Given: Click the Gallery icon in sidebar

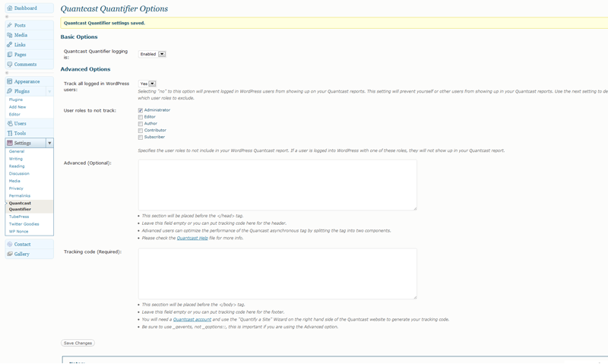Looking at the screenshot, I should [x=10, y=254].
